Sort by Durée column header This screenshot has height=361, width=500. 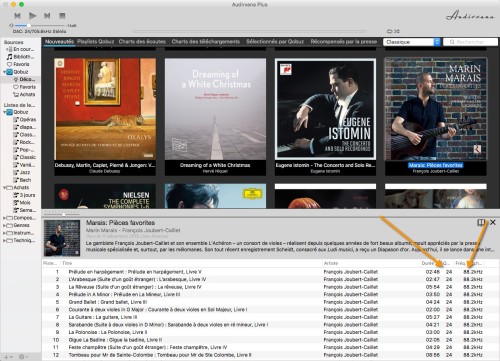coord(428,263)
